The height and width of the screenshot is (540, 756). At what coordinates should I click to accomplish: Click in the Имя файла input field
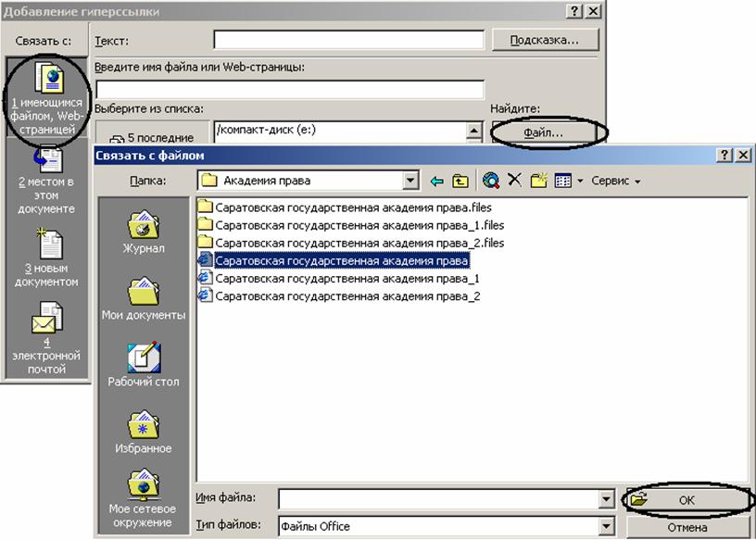point(439,499)
